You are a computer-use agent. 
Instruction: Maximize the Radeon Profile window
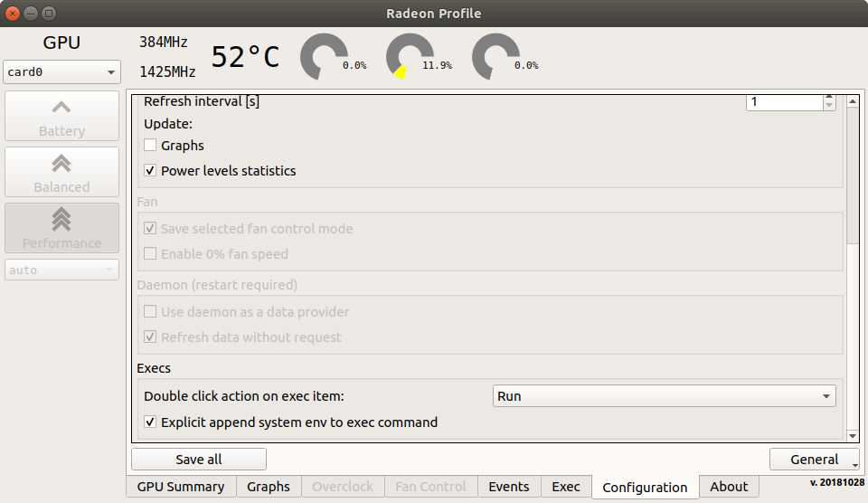pyautogui.click(x=49, y=14)
